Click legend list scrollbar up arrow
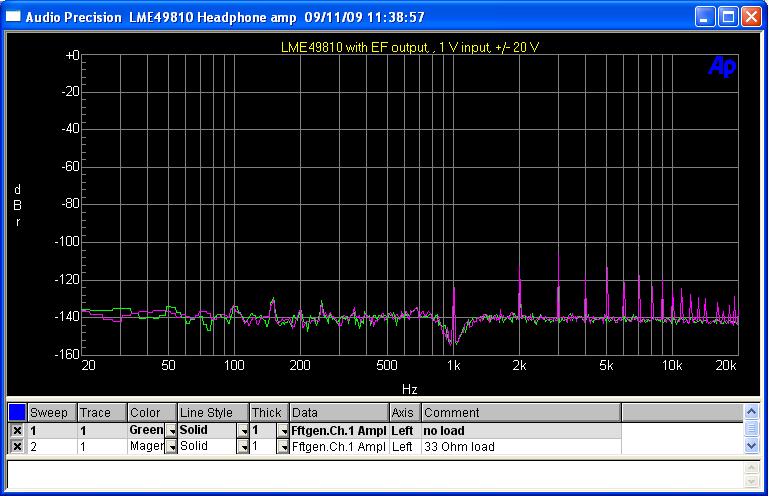 (751, 411)
